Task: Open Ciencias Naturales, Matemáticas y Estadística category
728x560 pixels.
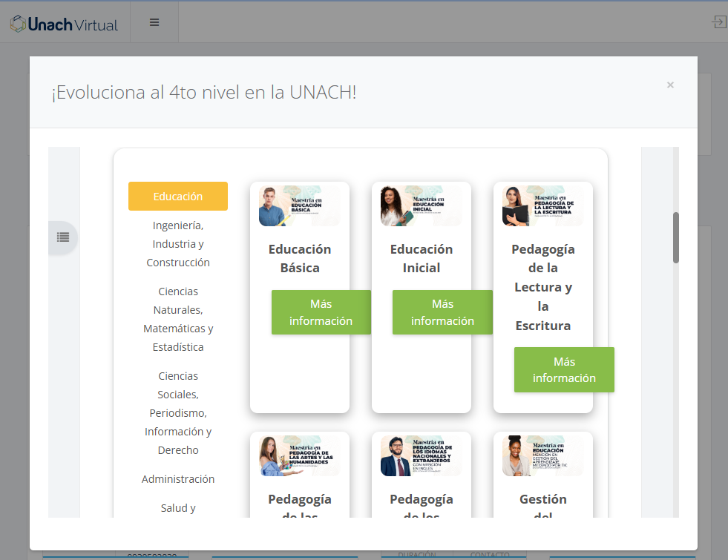Action: click(178, 319)
